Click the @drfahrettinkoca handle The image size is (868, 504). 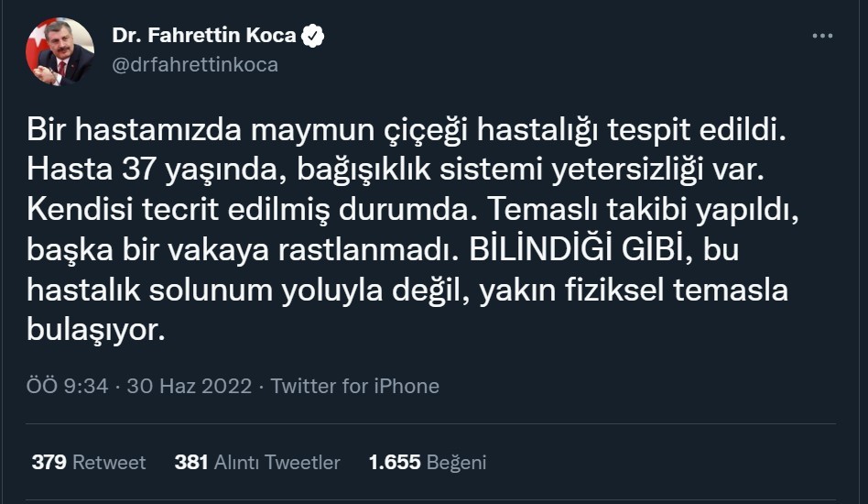pyautogui.click(x=195, y=65)
